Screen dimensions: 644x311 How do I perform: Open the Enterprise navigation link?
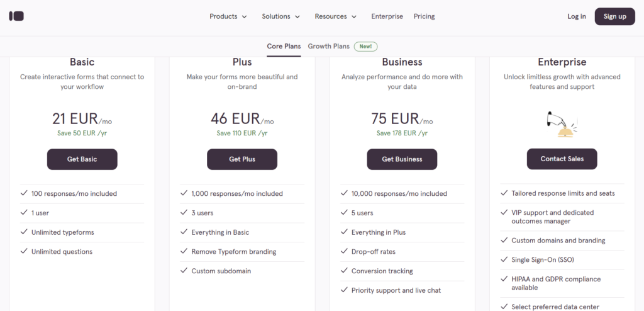387,16
